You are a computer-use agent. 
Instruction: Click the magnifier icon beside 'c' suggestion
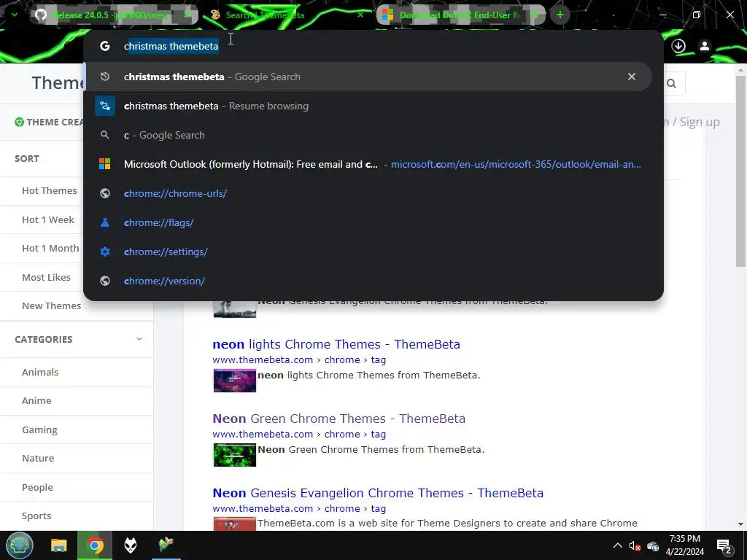click(x=105, y=135)
